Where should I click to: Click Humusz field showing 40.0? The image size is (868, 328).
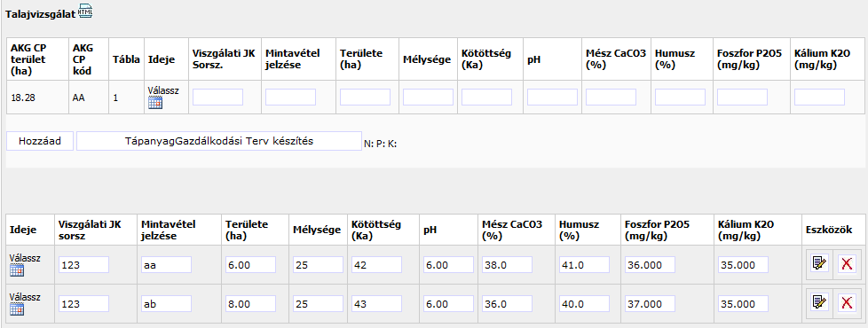[585, 304]
